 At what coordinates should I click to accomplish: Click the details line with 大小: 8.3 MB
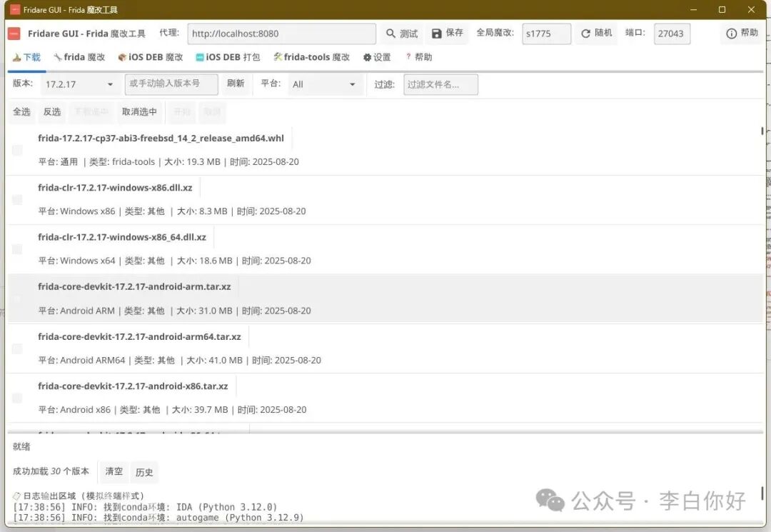[x=171, y=211]
